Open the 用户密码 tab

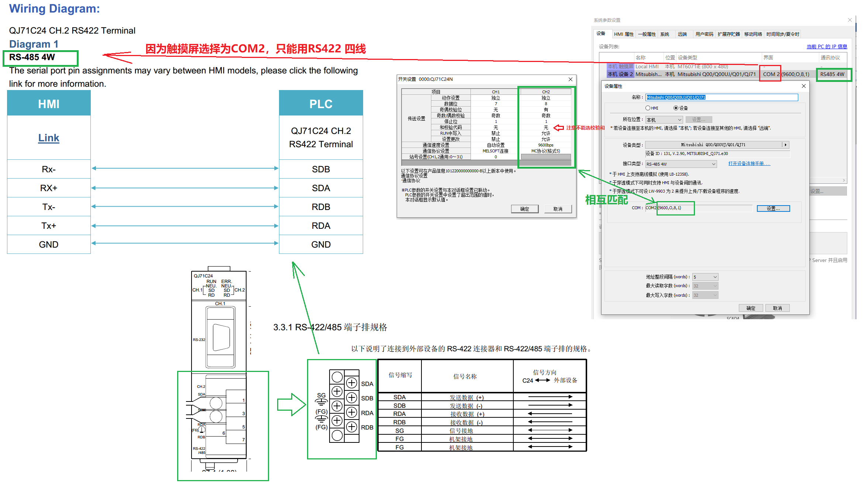point(704,34)
